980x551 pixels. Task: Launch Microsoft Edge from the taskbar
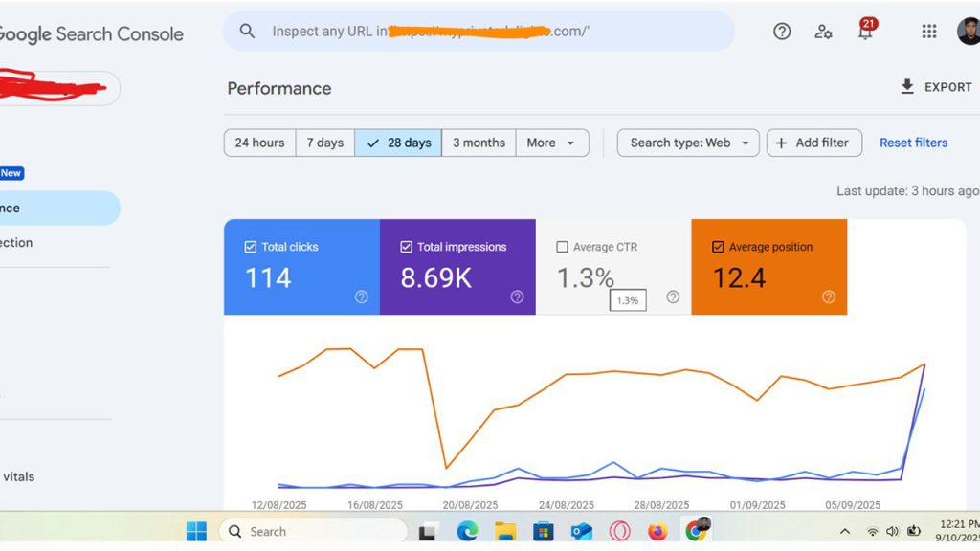(x=466, y=531)
